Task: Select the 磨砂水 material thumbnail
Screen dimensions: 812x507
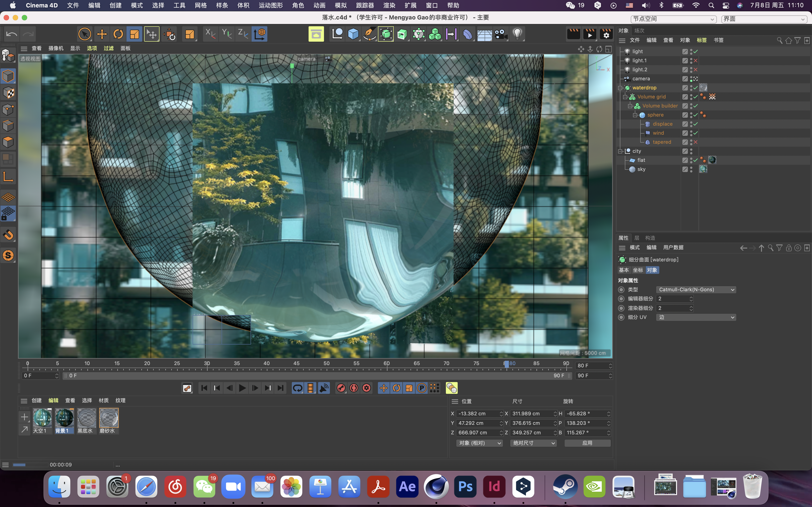Action: (109, 418)
